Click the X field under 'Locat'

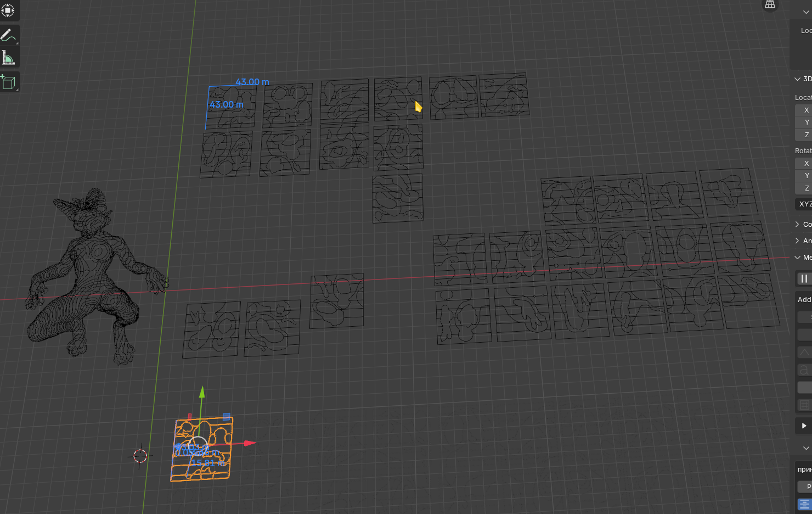(x=804, y=110)
